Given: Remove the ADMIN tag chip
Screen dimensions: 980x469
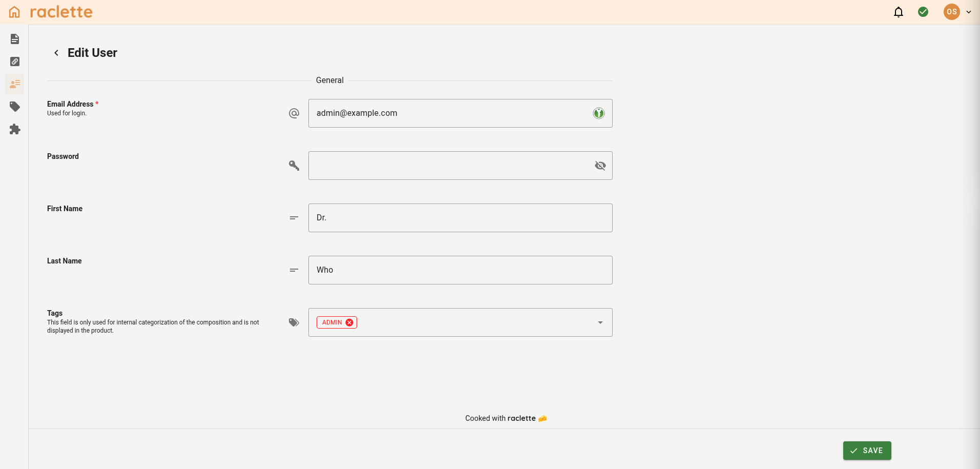Looking at the screenshot, I should tap(349, 322).
